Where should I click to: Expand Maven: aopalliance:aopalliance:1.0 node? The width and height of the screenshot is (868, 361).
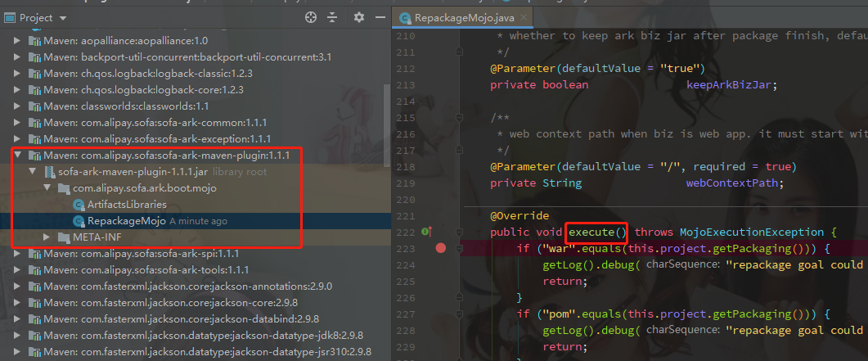17,40
